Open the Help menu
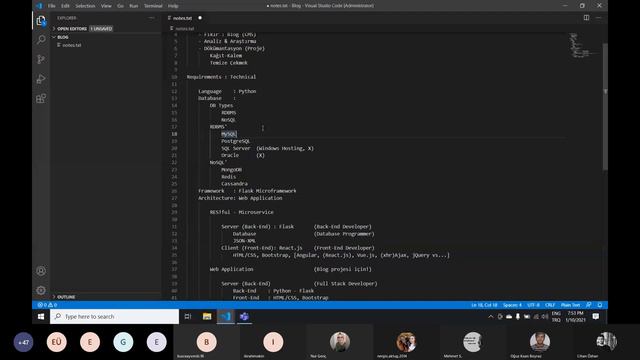This screenshot has width=640, height=360. (173, 6)
